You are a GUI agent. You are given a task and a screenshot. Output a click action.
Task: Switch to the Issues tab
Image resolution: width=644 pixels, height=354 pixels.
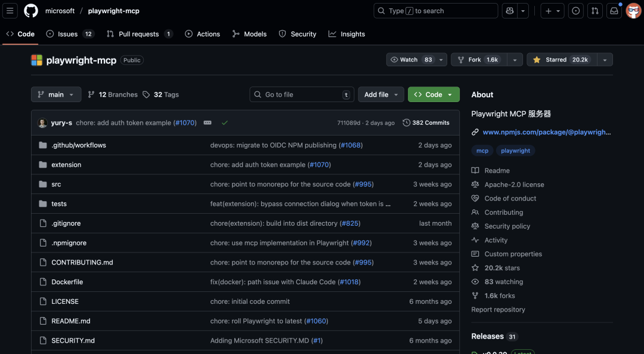[x=70, y=34]
